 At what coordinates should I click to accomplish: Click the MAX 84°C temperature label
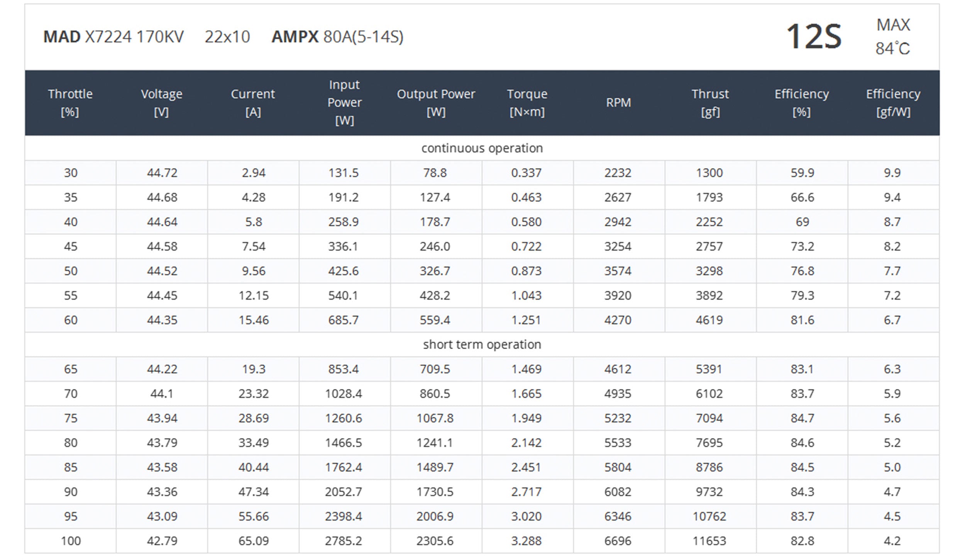[892, 37]
